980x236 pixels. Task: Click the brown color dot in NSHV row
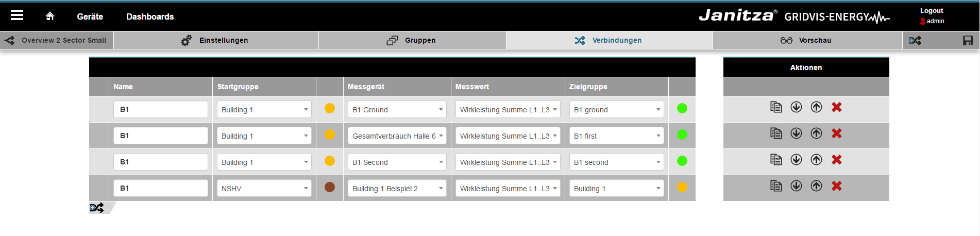[330, 187]
